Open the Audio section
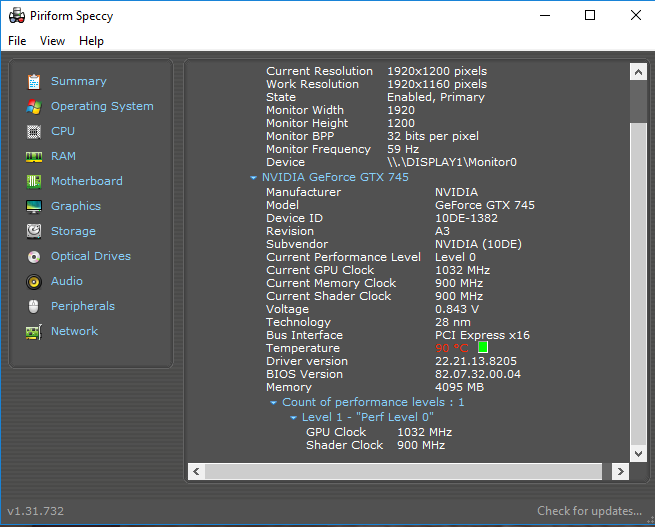 coord(66,281)
